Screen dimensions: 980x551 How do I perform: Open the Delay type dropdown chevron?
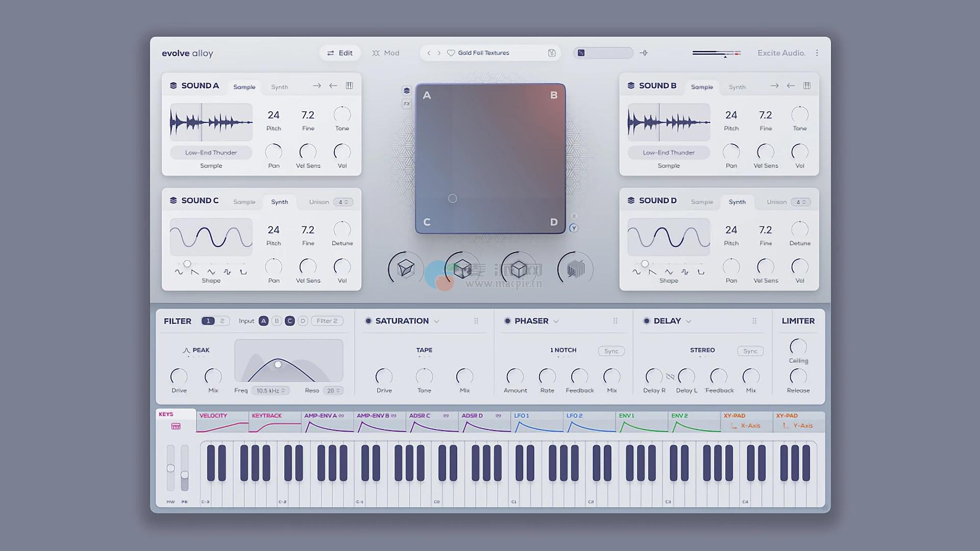tap(689, 321)
